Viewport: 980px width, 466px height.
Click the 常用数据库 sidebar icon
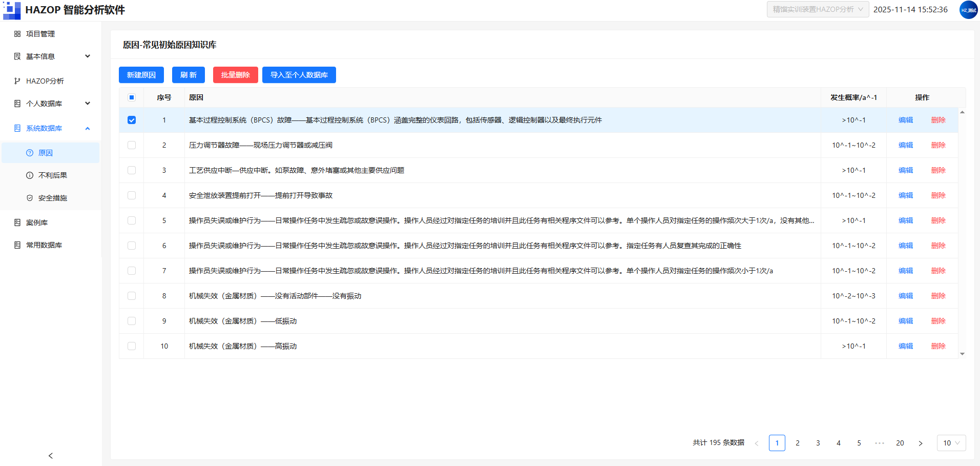(x=17, y=245)
